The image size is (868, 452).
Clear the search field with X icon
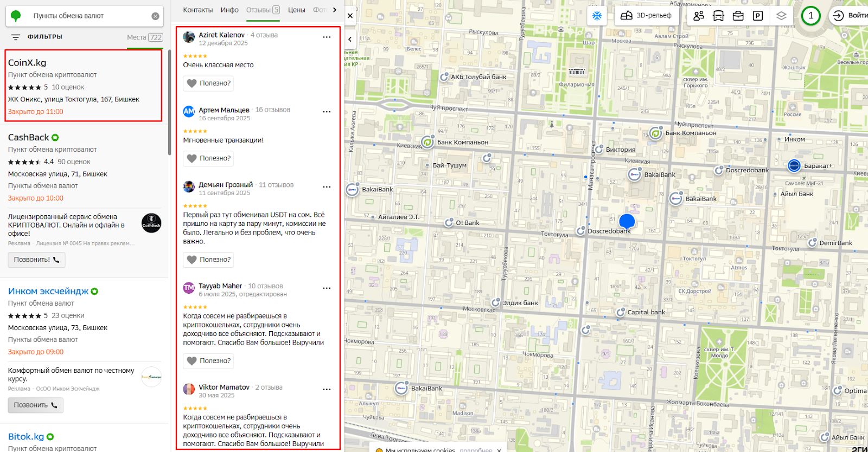[155, 16]
